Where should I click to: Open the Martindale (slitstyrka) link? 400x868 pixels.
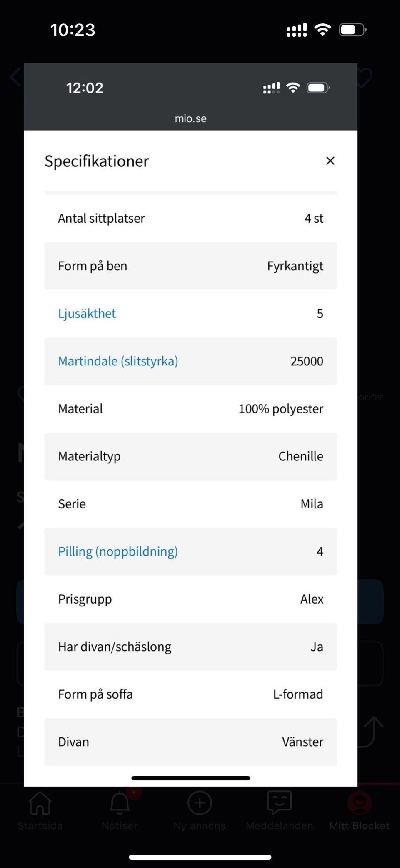118,361
